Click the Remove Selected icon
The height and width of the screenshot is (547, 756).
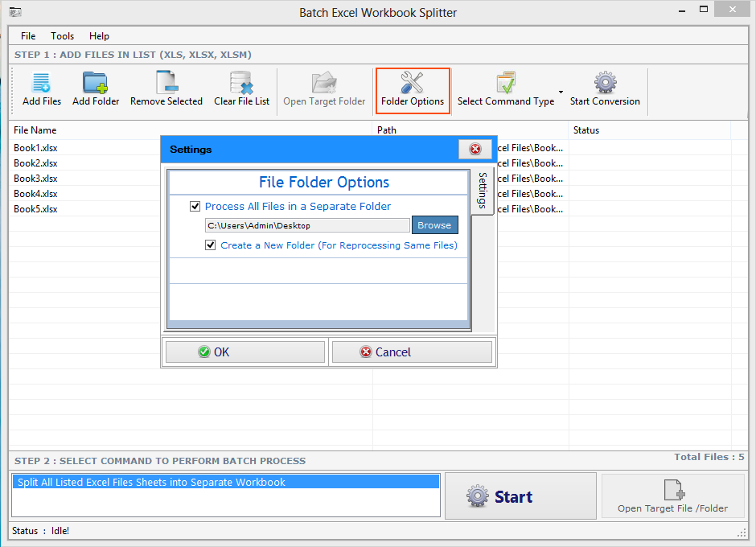pos(166,83)
